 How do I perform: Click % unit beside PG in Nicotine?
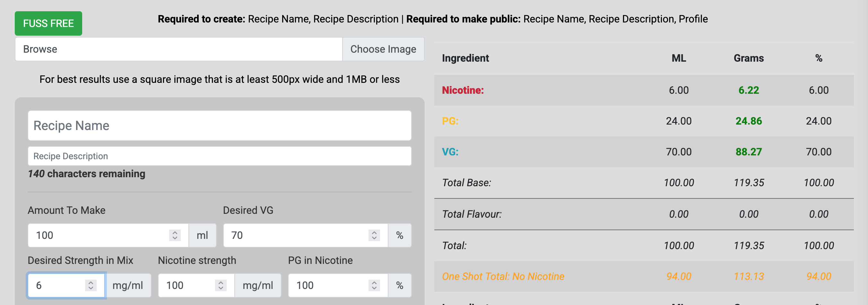pos(400,285)
